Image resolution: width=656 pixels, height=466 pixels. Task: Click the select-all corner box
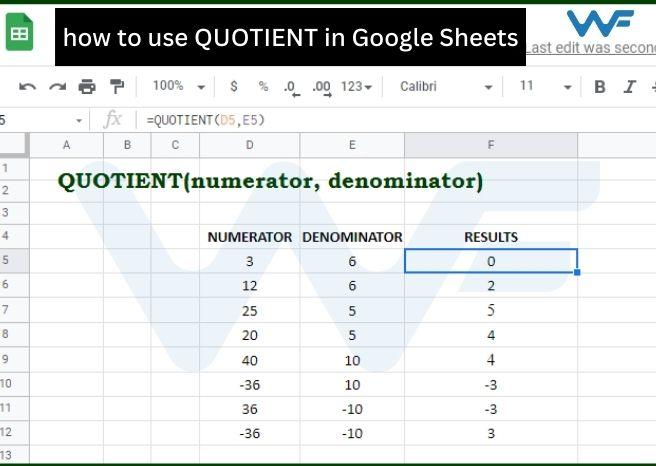pyautogui.click(x=15, y=145)
